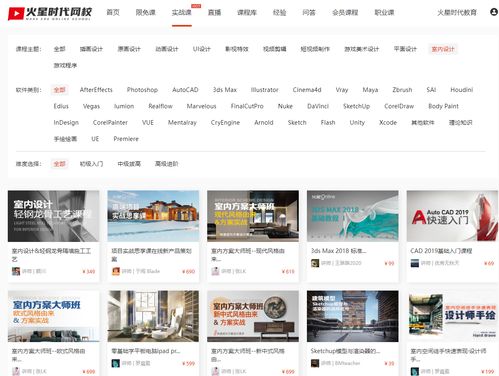Open Auto CAD 2019 快速入门 thumbnail
The image size is (499, 376).
click(452, 216)
